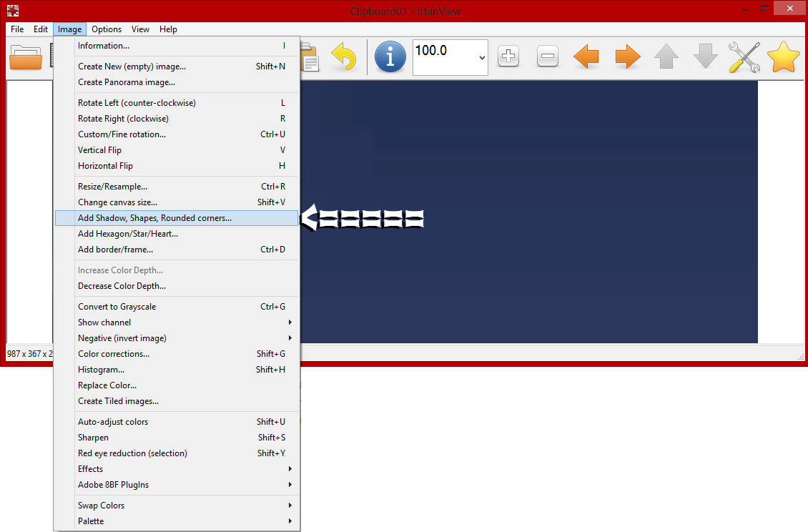This screenshot has height=532, width=808.
Task: Open image Information blue 'i' icon
Action: (390, 56)
